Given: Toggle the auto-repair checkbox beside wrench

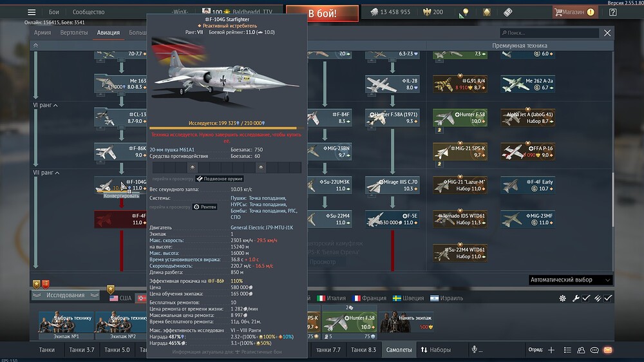Looking at the screenshot, I should point(586,298).
